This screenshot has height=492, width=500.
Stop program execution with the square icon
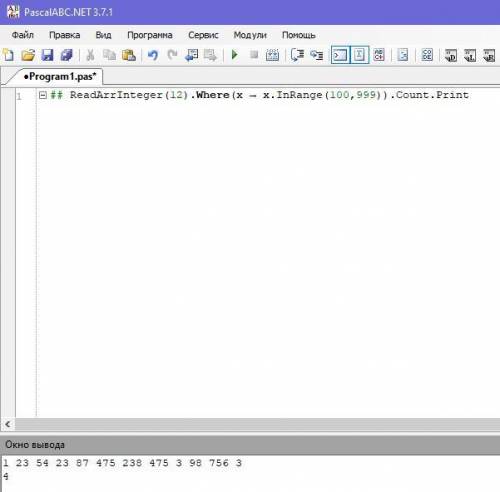coord(254,54)
